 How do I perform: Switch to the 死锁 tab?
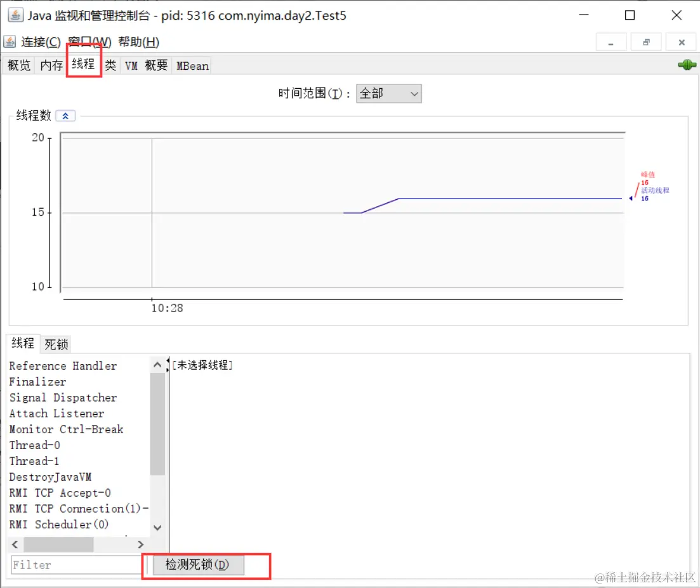pyautogui.click(x=56, y=344)
